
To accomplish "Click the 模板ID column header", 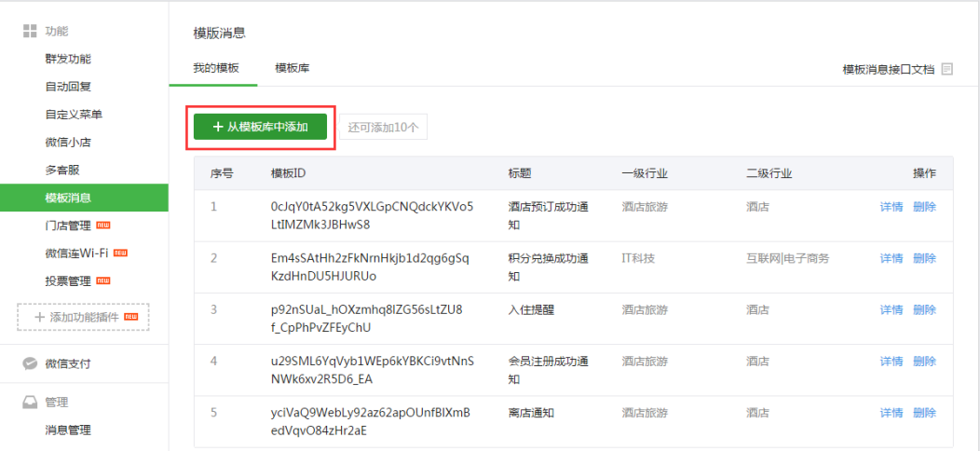I will point(288,173).
